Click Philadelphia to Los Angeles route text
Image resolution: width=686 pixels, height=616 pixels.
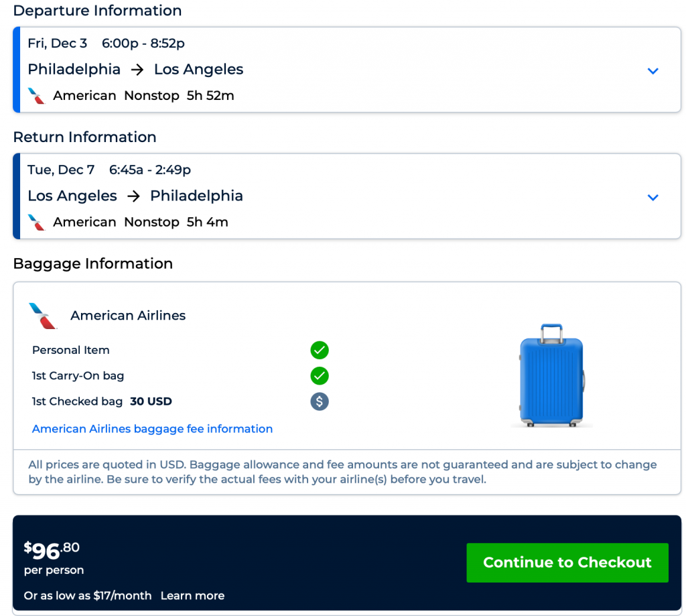point(135,70)
